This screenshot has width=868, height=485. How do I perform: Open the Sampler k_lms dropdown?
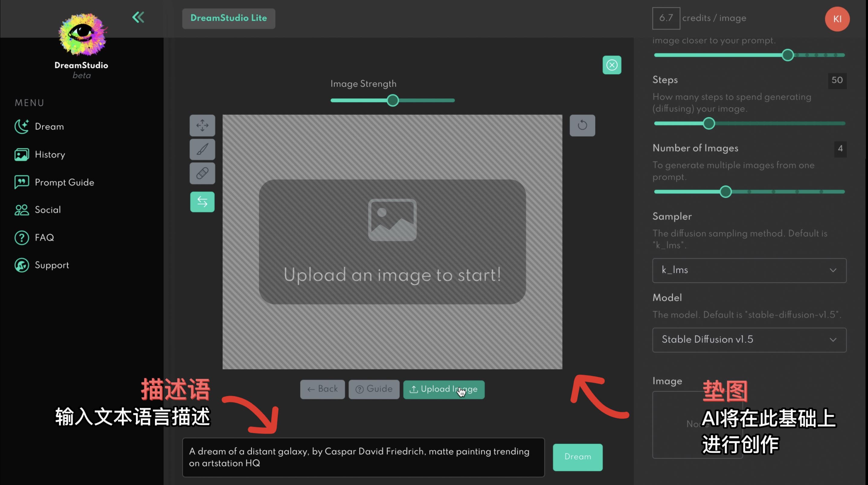749,270
